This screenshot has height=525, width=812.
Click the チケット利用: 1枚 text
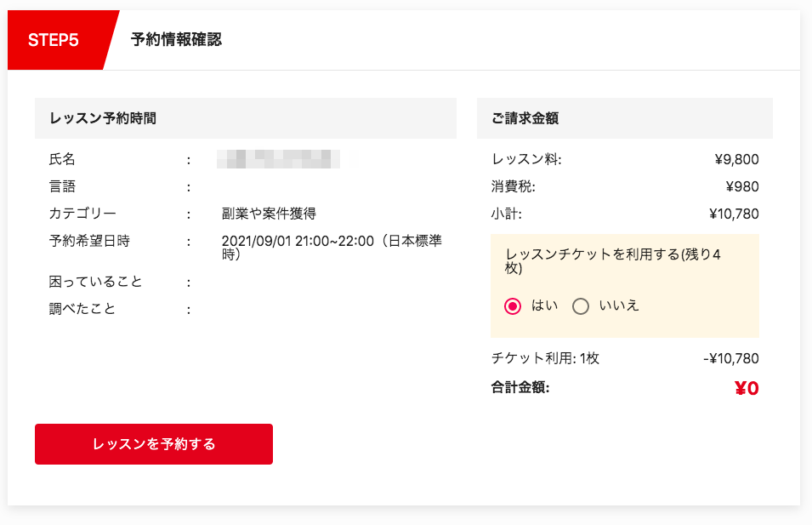[x=545, y=358]
